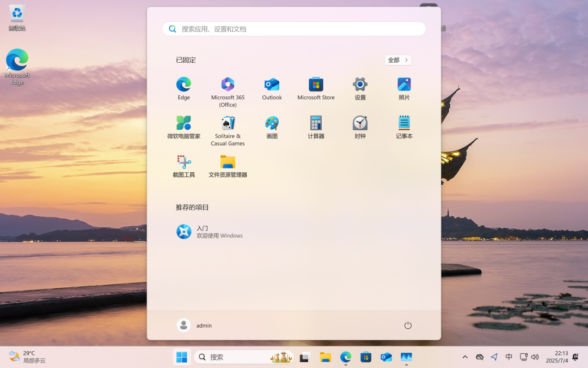Viewport: 588px width, 368px height.
Task: Click the Start menu search field
Action: click(x=294, y=29)
